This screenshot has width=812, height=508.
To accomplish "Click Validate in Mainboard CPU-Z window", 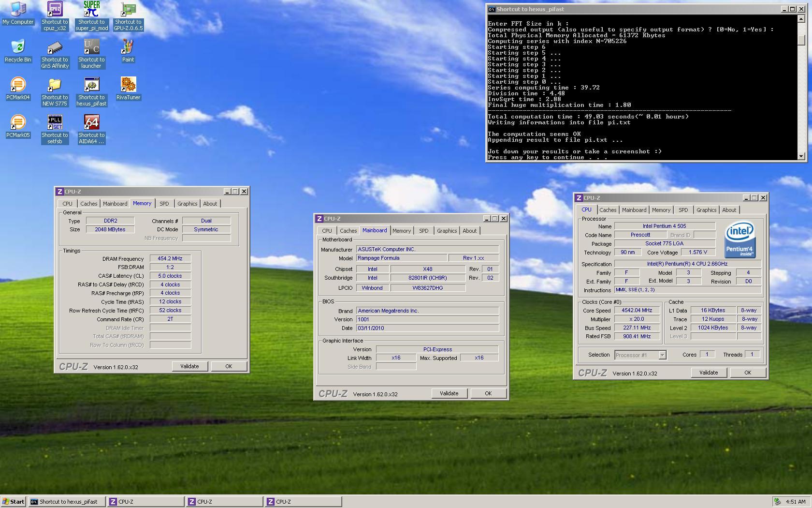I will (449, 393).
